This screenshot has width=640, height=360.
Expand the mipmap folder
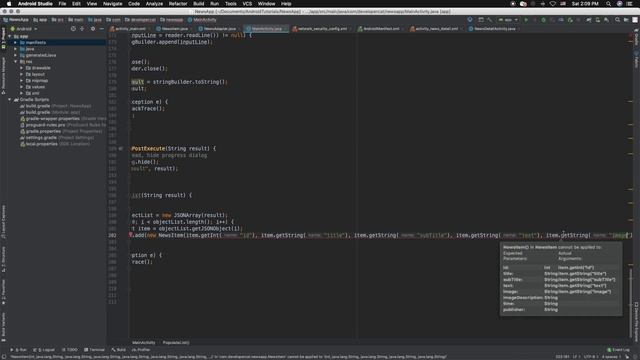(21, 81)
